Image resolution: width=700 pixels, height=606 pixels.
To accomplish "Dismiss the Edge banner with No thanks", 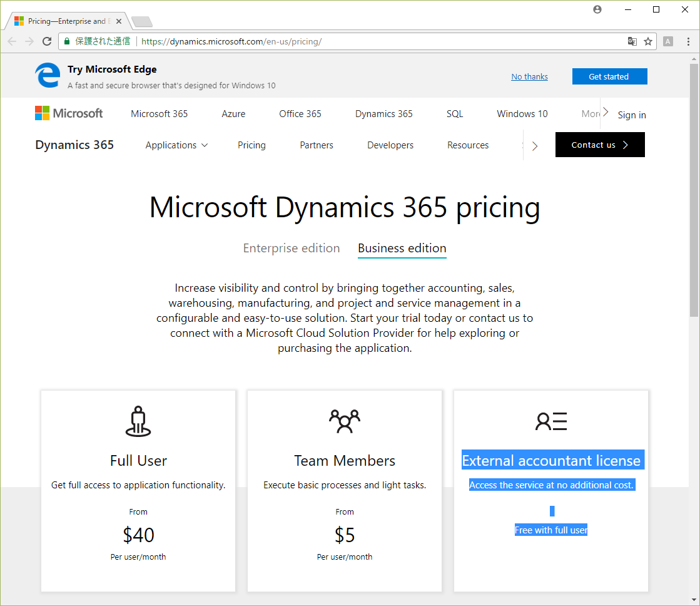I will (x=529, y=76).
